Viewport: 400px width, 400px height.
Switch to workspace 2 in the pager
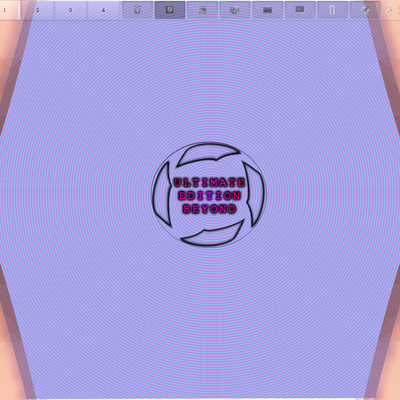37,10
